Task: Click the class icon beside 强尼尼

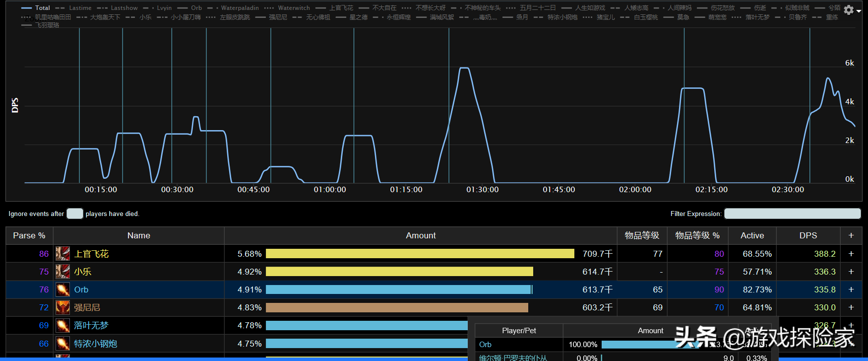Action: pyautogui.click(x=62, y=307)
